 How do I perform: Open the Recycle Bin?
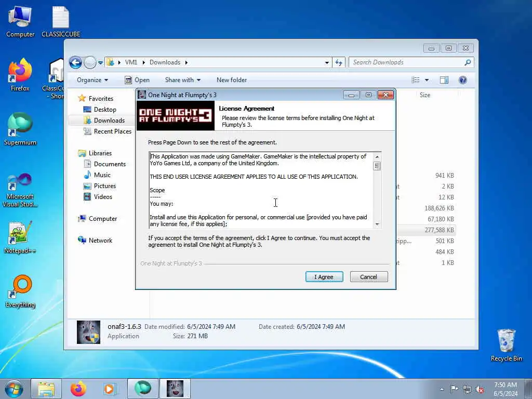(x=506, y=345)
